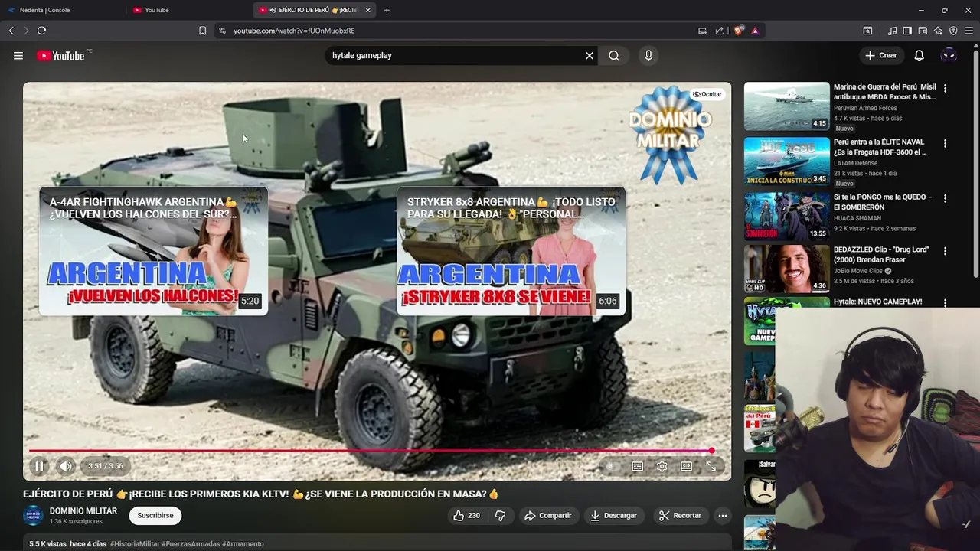Screen dimensions: 980x551
Task: Open the DOMINIO MILITAR channel avatar
Action: [x=33, y=515]
